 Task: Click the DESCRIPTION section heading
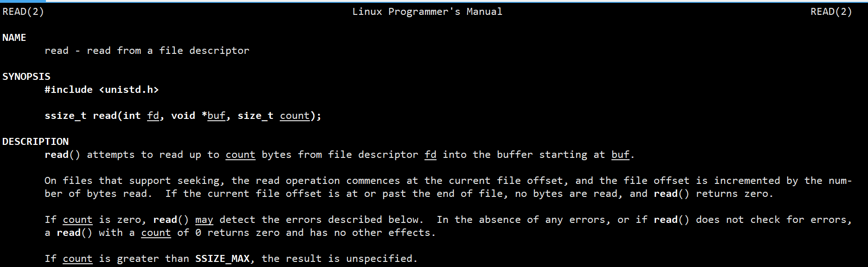pos(35,142)
